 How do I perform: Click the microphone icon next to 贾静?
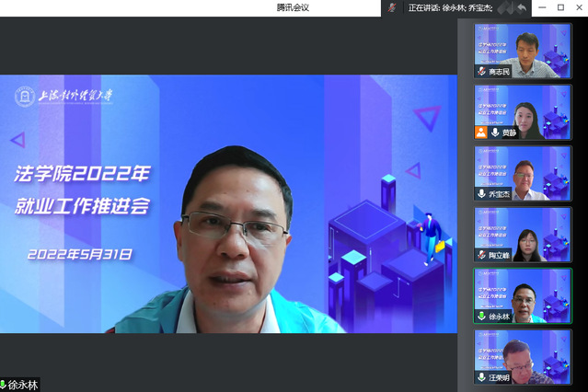pos(494,133)
